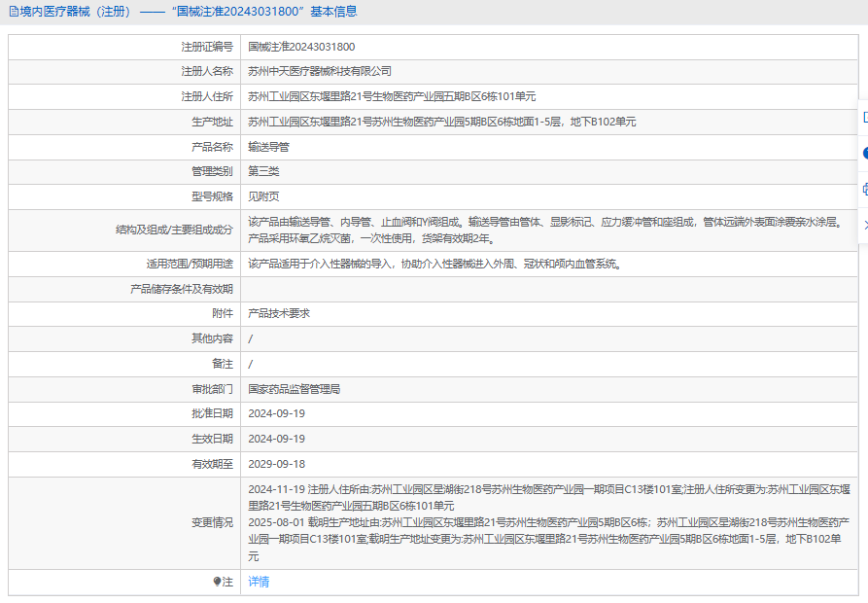Click the 产品技术要求 attachment text
This screenshot has height=603, width=868.
pyautogui.click(x=279, y=313)
